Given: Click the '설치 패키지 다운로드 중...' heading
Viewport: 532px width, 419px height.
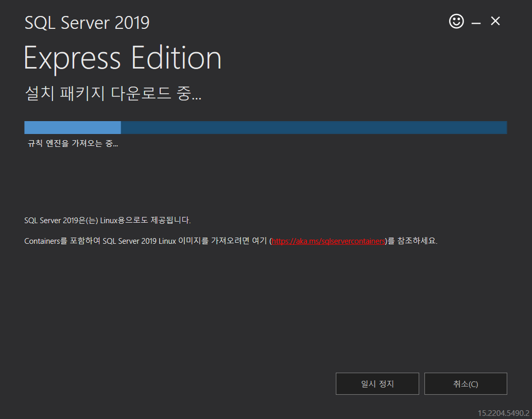Looking at the screenshot, I should (113, 93).
